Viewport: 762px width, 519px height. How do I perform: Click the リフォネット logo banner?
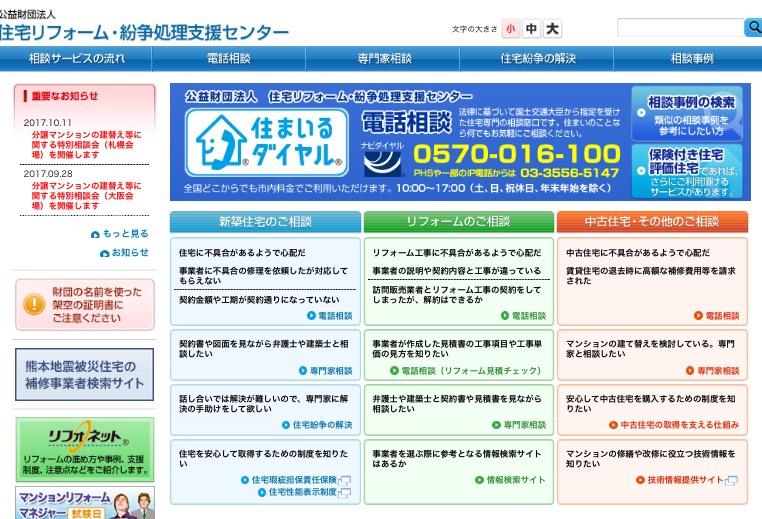point(85,448)
